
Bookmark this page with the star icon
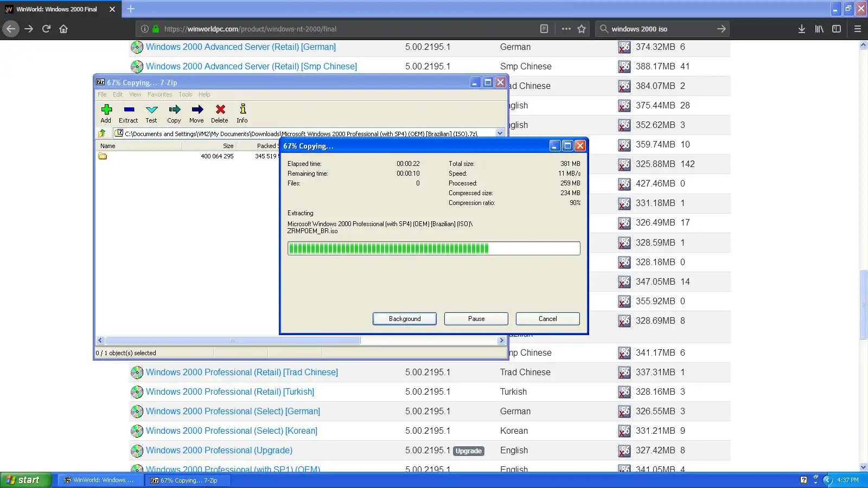tap(582, 29)
